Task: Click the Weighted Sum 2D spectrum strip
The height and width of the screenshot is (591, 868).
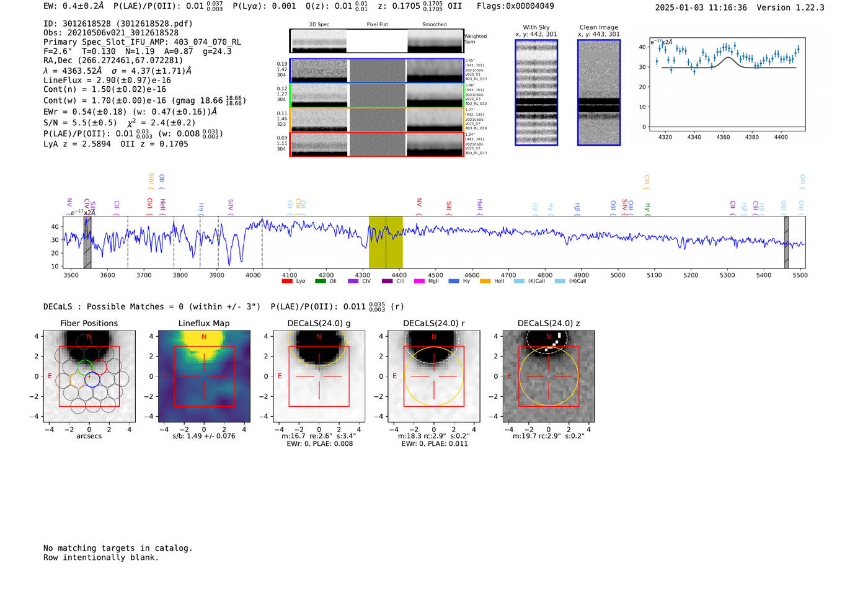Action: point(377,41)
